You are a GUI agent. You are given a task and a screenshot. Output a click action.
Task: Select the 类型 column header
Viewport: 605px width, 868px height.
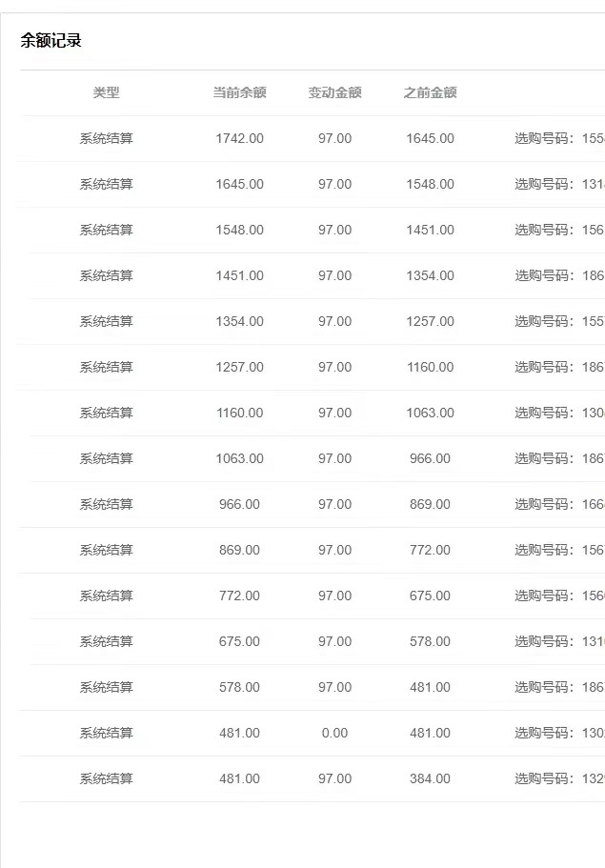pyautogui.click(x=107, y=92)
